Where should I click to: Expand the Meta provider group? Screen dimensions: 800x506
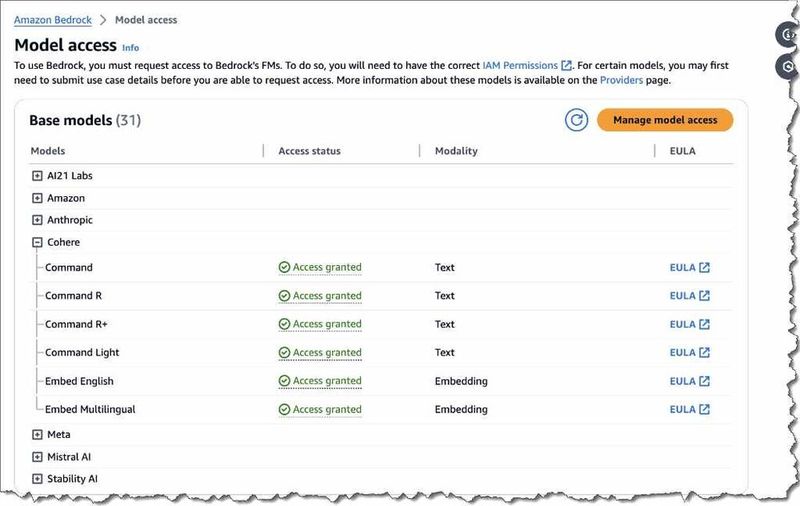37,435
